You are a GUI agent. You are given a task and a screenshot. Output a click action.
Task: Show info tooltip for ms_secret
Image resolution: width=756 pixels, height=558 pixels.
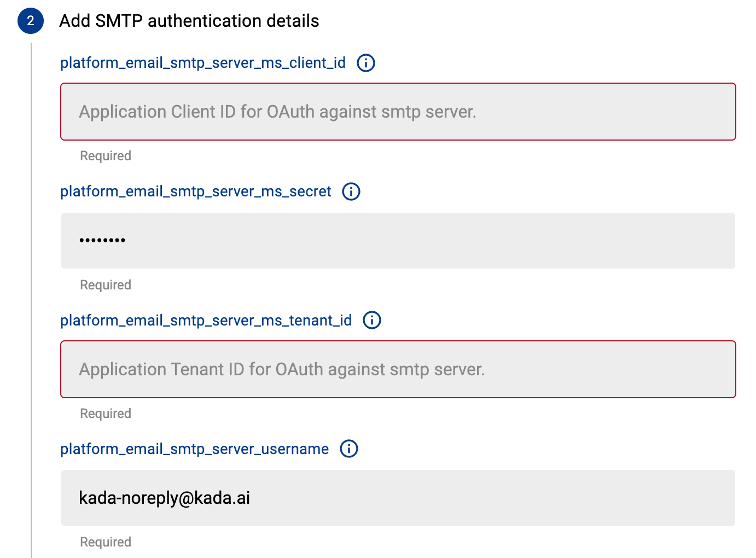pos(351,191)
